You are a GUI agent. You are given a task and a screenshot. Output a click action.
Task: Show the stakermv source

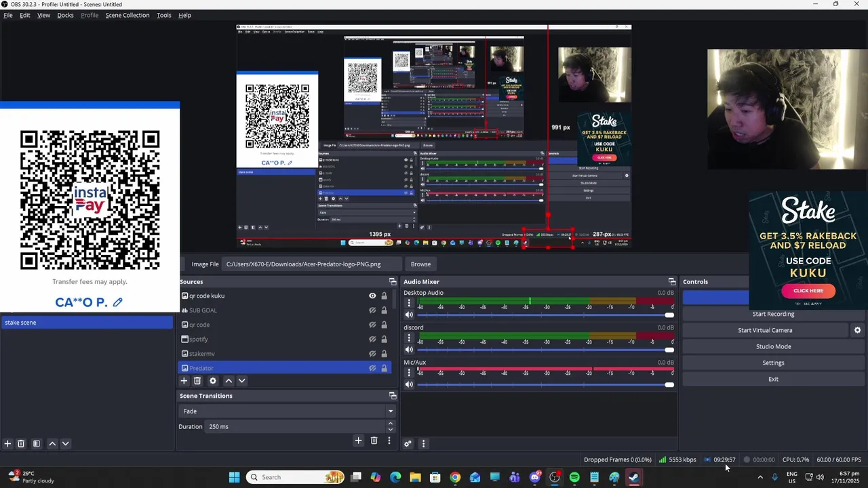point(372,354)
